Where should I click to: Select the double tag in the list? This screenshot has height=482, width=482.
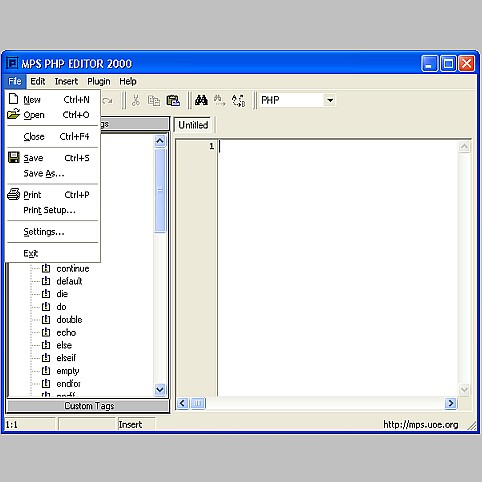(x=69, y=320)
